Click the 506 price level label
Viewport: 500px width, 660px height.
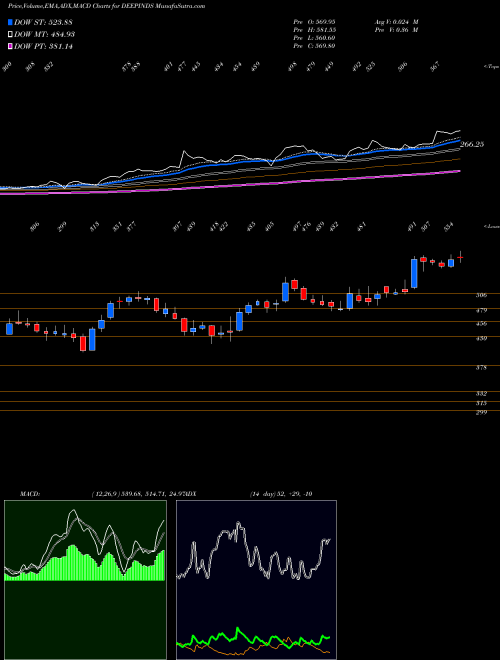pyautogui.click(x=481, y=295)
